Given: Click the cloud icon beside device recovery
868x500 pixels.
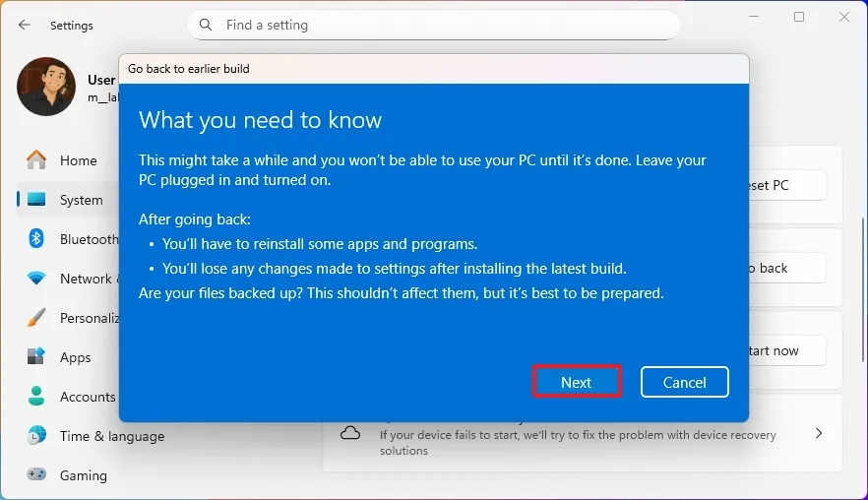Looking at the screenshot, I should pyautogui.click(x=350, y=433).
